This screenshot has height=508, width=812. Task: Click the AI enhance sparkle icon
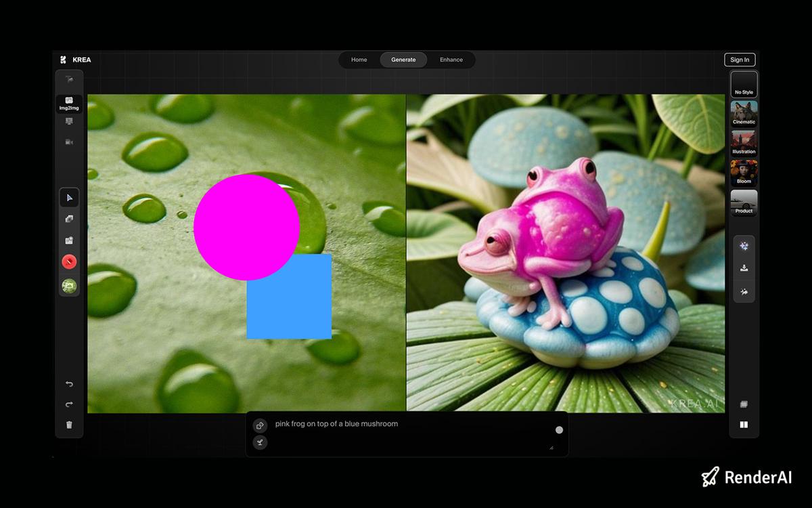coord(744,246)
